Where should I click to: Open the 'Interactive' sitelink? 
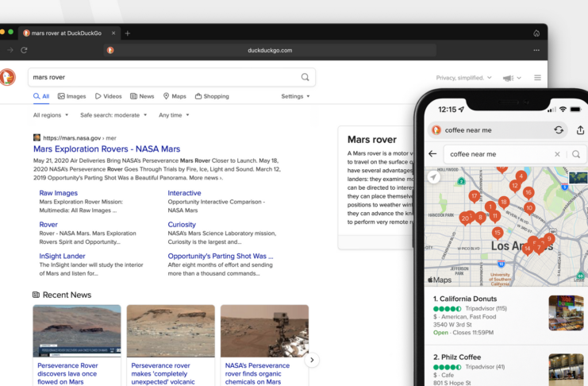[x=185, y=193]
